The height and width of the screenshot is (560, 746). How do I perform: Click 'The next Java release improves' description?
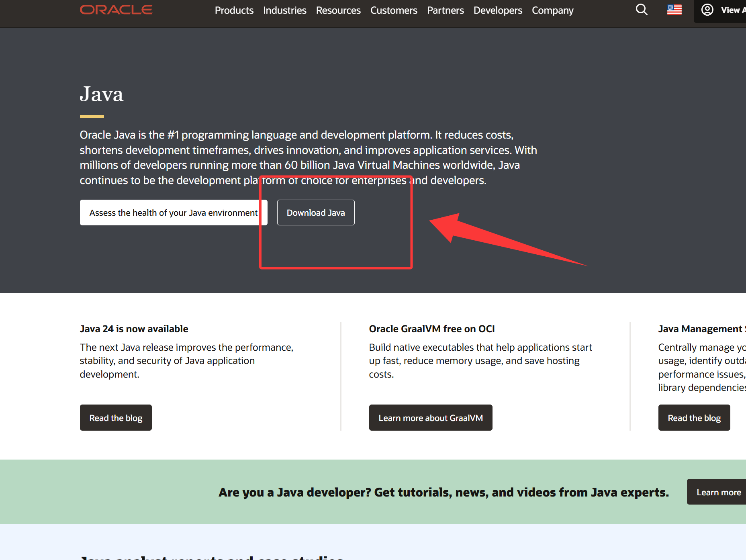coord(186,361)
